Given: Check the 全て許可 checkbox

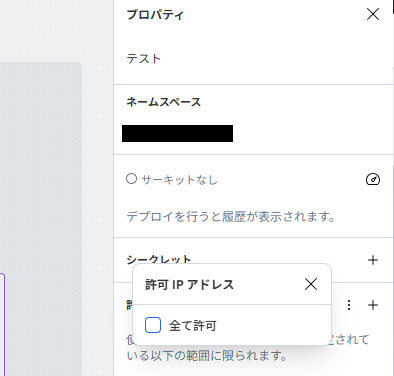Looking at the screenshot, I should [x=153, y=325].
